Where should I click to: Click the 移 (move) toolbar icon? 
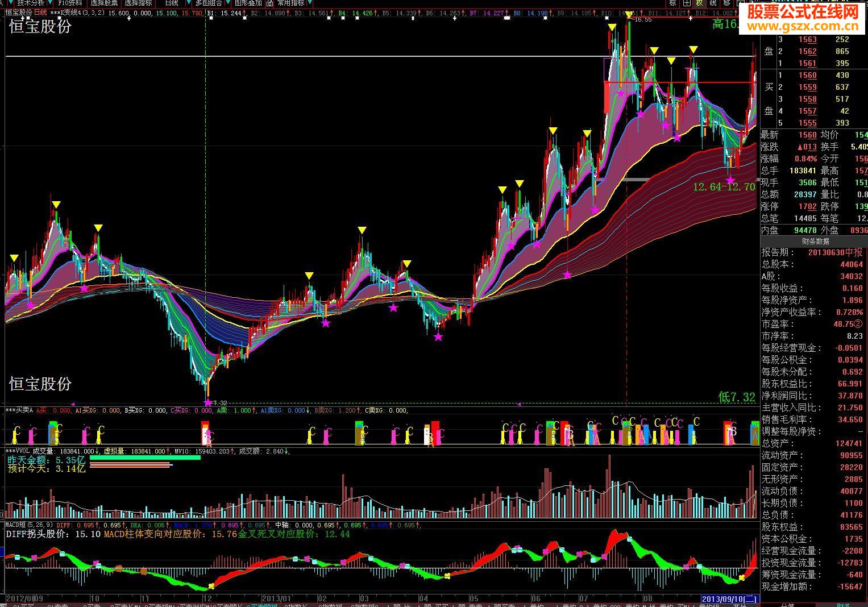(726, 3)
